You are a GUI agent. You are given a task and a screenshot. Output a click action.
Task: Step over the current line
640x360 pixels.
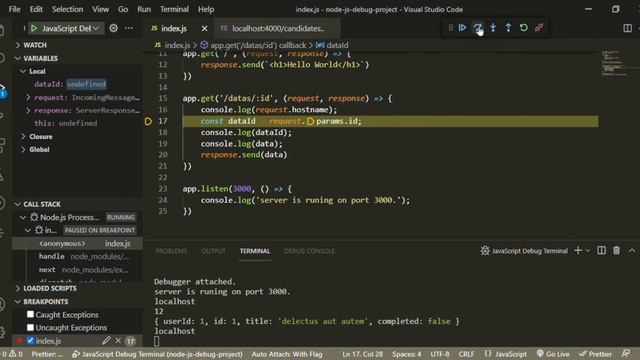pos(478,28)
